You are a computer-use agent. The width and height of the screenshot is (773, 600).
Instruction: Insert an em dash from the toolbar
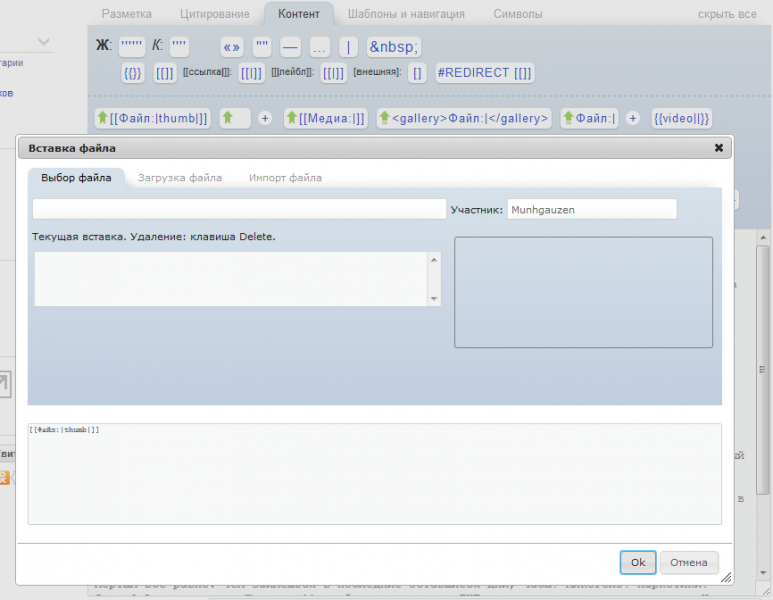(290, 46)
